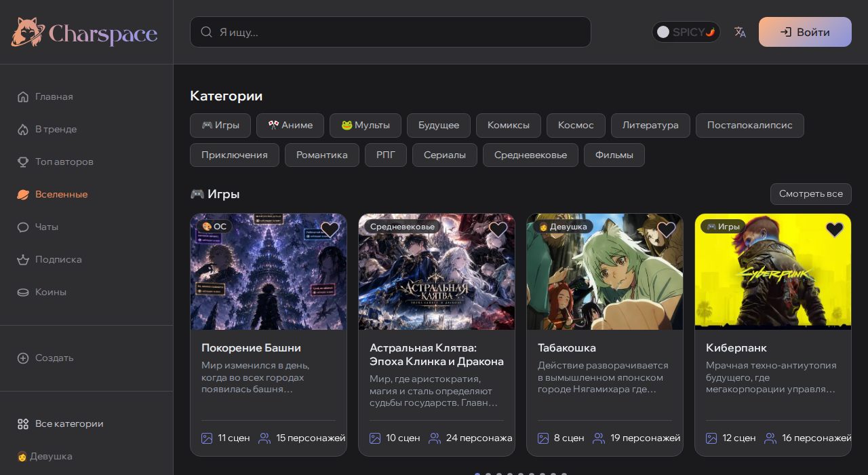Click the Табакошка title
The width and height of the screenshot is (868, 475).
pyautogui.click(x=567, y=348)
